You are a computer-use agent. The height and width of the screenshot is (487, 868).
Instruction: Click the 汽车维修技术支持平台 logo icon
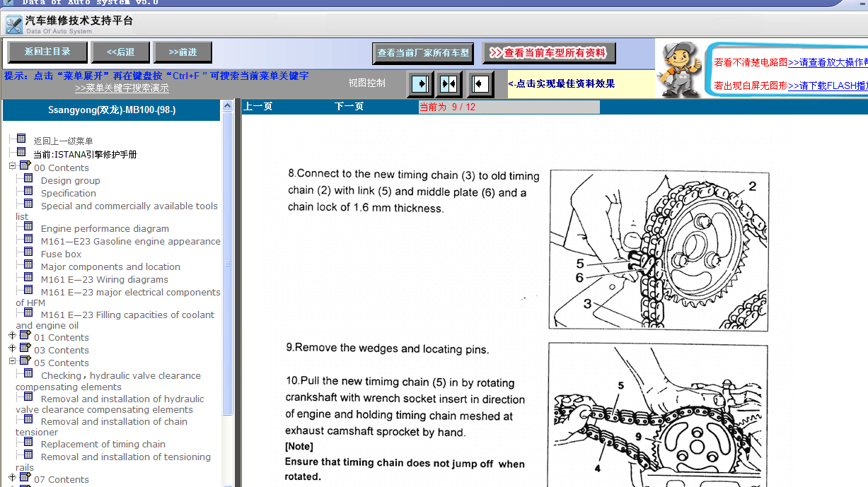tap(14, 25)
